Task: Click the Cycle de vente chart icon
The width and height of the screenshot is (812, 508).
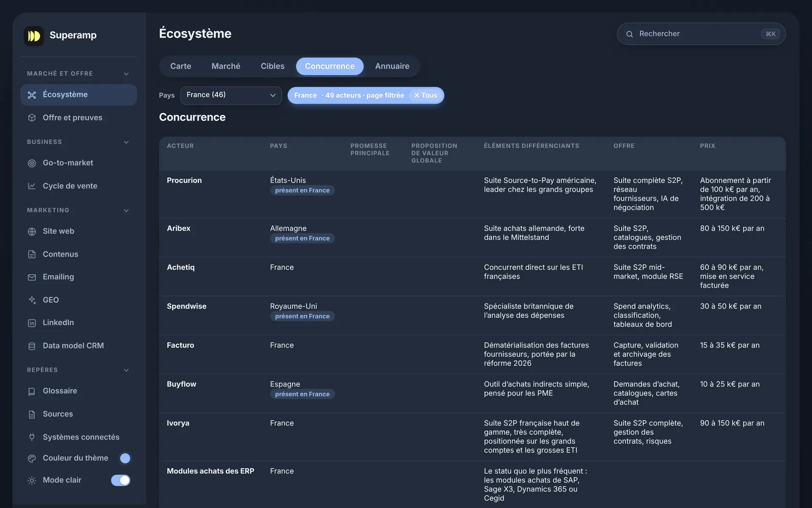Action: pyautogui.click(x=32, y=186)
